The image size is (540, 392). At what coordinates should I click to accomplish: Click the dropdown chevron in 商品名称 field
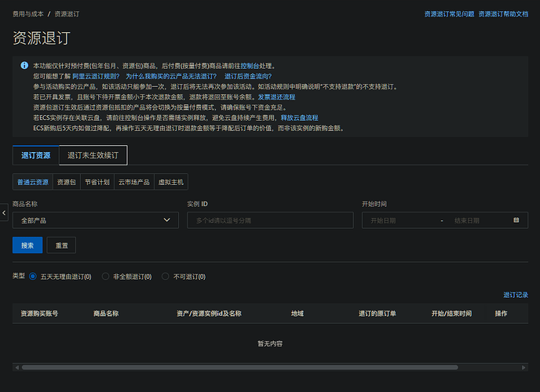coord(166,220)
